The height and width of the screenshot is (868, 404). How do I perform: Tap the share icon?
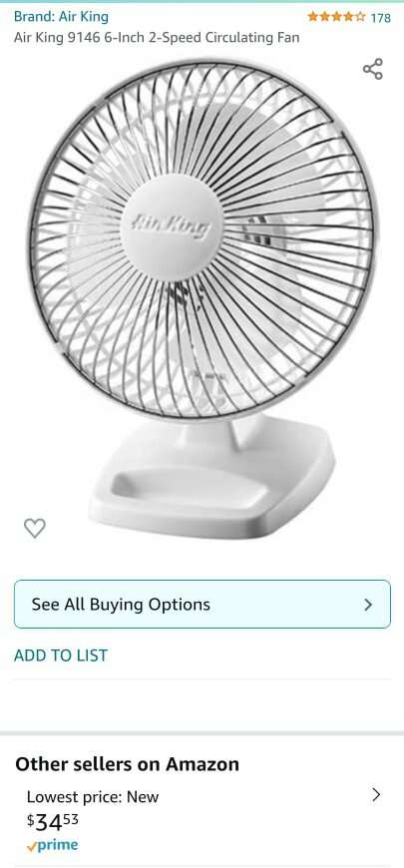[x=373, y=69]
